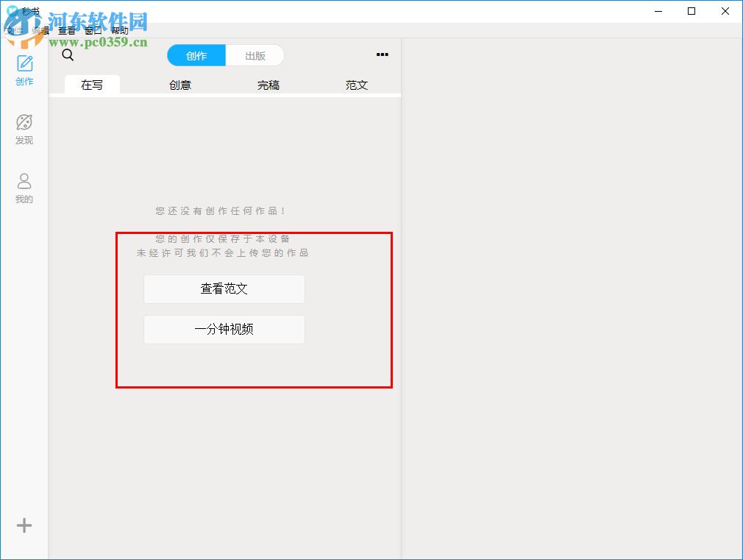This screenshot has height=560, width=743.
Task: Open the 文件 menu
Action: click(13, 30)
